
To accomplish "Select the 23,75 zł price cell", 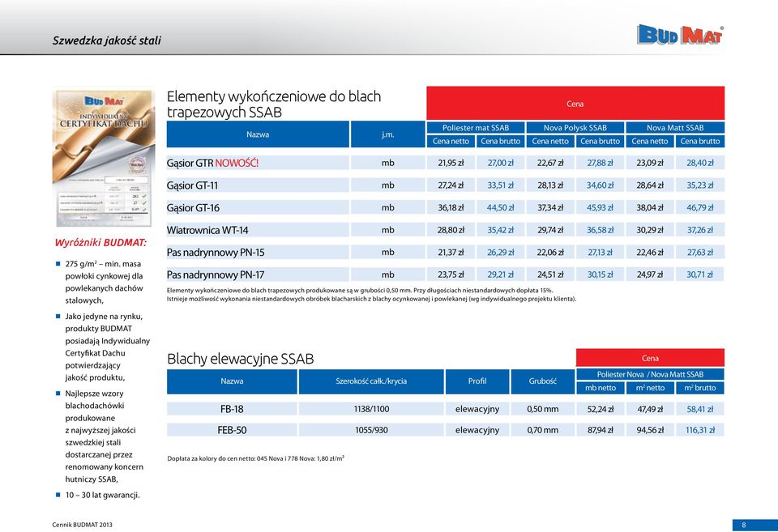I will click(451, 275).
